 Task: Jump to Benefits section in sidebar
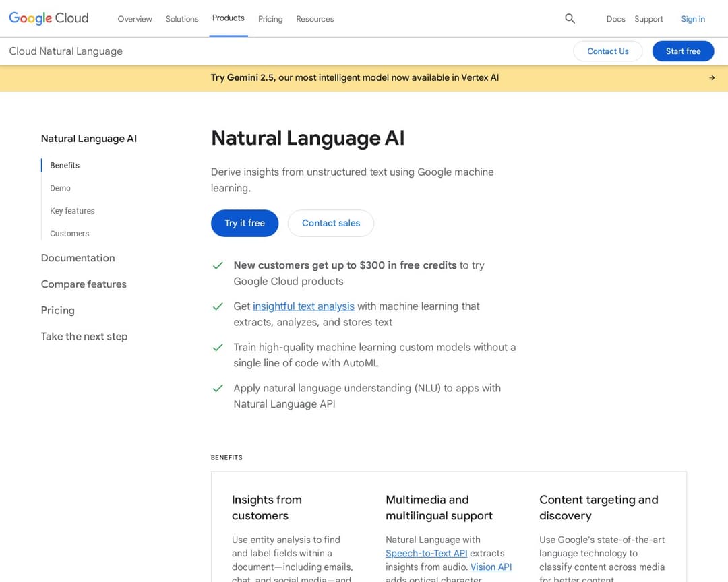65,165
